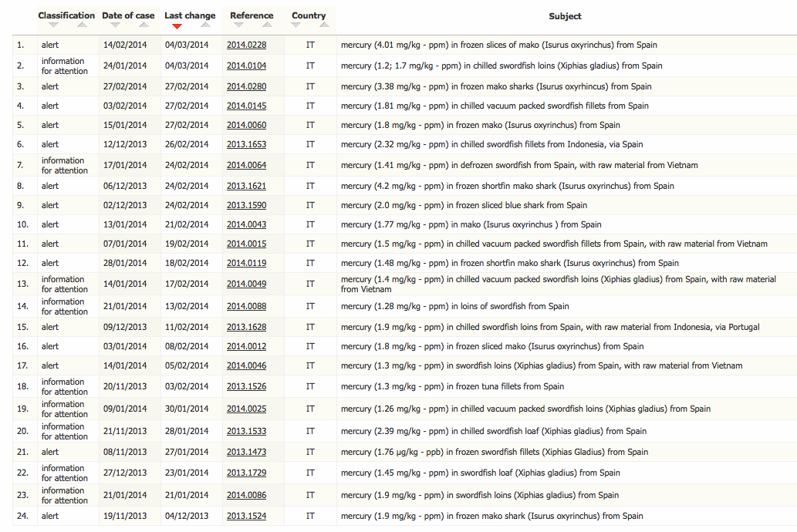Viewport: 797px width, 532px height.
Task: Click the Subject column header
Action: (x=565, y=16)
